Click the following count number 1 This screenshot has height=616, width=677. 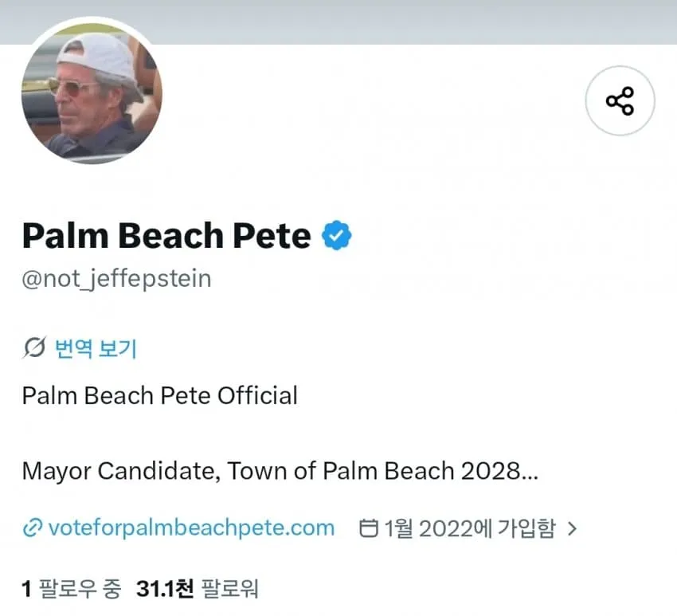point(26,589)
